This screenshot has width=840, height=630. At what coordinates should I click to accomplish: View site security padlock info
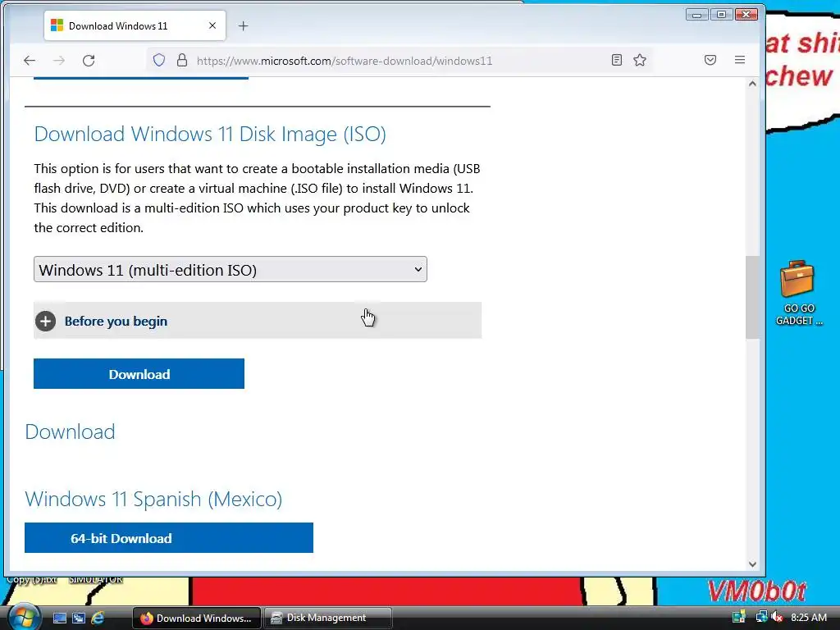pos(182,60)
